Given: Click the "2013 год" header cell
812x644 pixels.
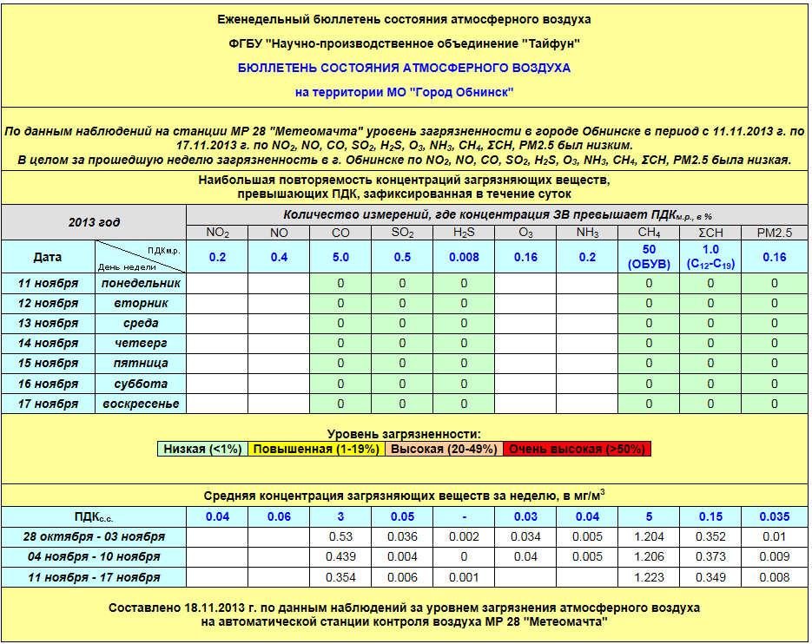Looking at the screenshot, I should click(x=94, y=222).
